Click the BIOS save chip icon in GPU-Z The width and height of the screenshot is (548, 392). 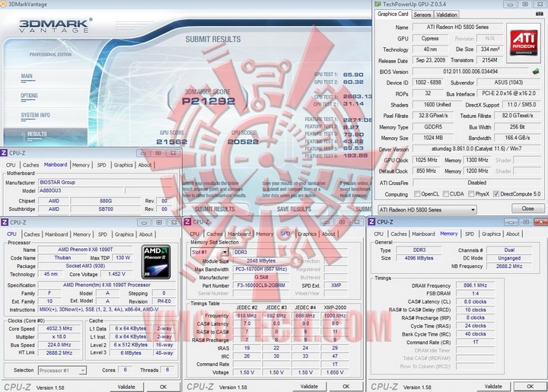point(536,72)
